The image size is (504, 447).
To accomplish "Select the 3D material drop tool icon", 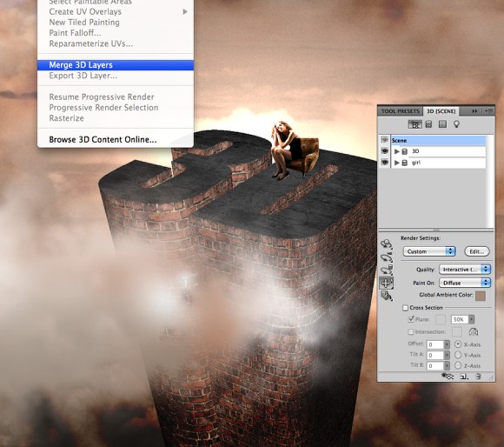I will pyautogui.click(x=387, y=296).
